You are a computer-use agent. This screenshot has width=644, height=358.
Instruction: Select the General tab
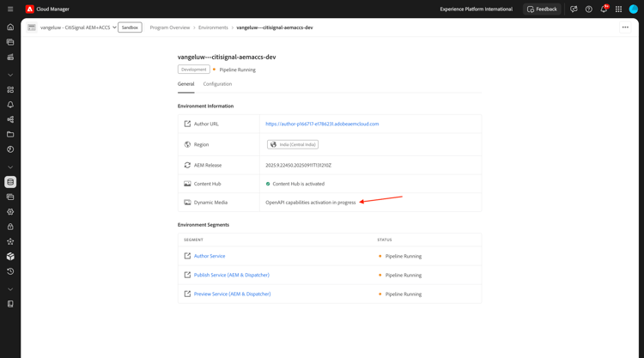coord(185,84)
